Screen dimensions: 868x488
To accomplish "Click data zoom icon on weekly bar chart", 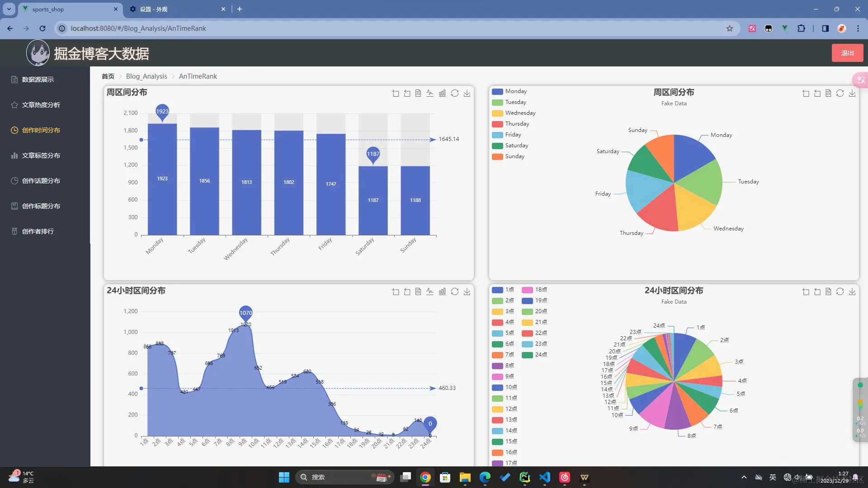I will click(396, 93).
